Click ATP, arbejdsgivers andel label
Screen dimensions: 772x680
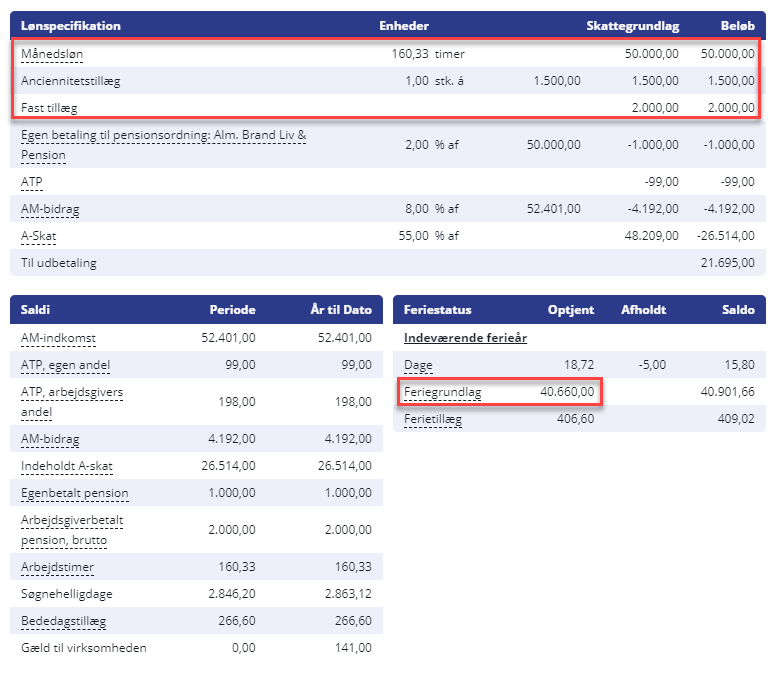point(72,402)
